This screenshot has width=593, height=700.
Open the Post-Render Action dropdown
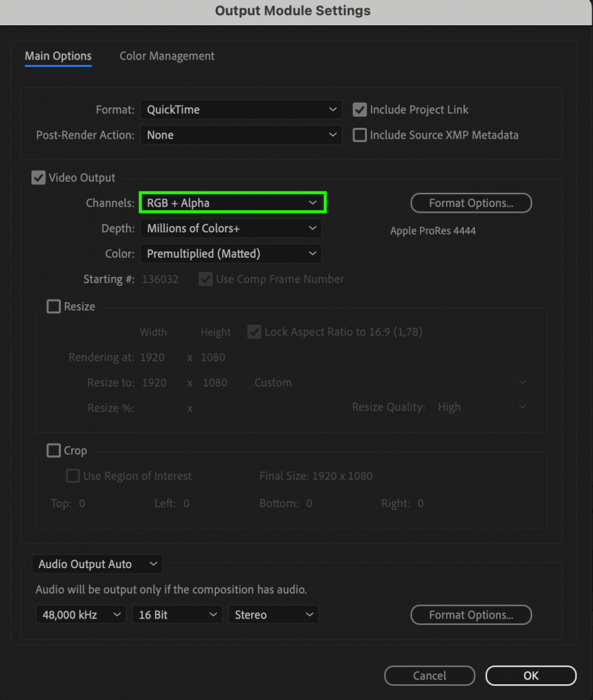point(240,135)
